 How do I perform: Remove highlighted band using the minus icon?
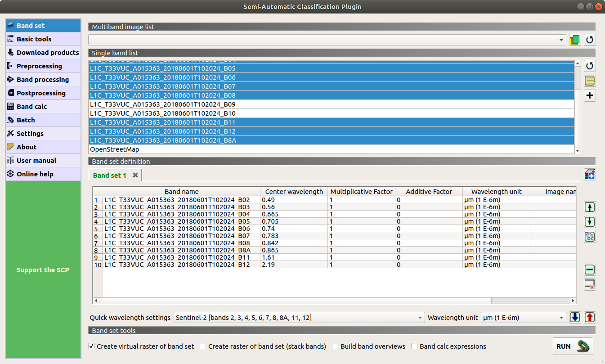[590, 270]
